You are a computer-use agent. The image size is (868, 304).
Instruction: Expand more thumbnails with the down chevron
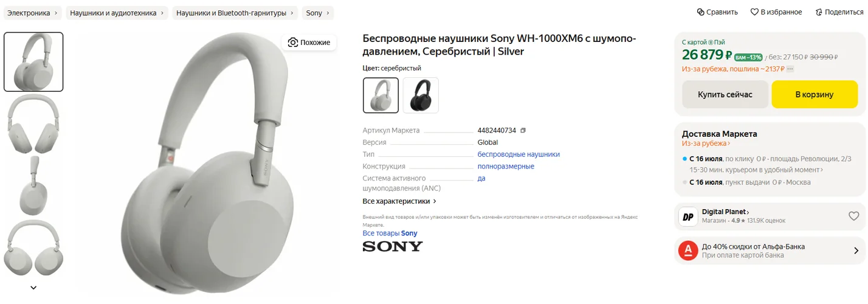[x=33, y=288]
